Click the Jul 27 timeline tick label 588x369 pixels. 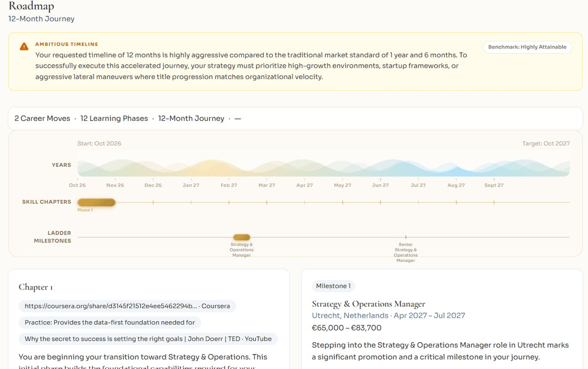click(x=418, y=185)
